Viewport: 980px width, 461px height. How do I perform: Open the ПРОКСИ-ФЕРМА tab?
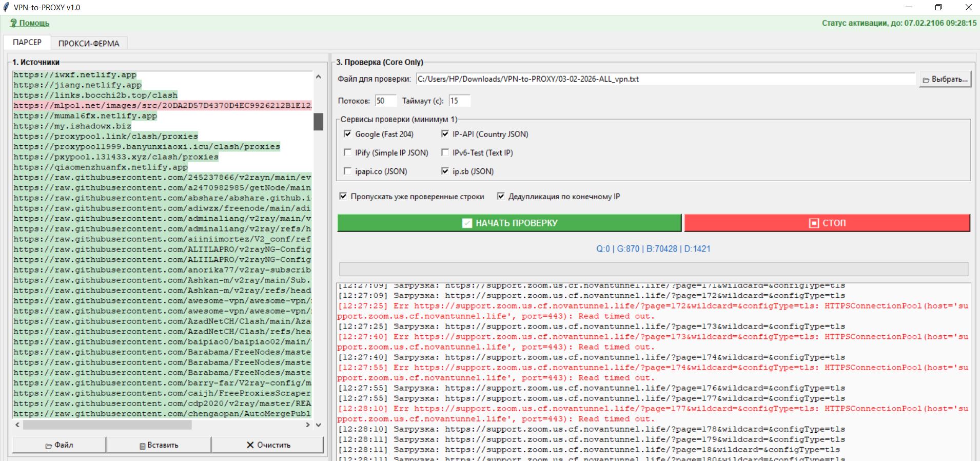pos(89,43)
